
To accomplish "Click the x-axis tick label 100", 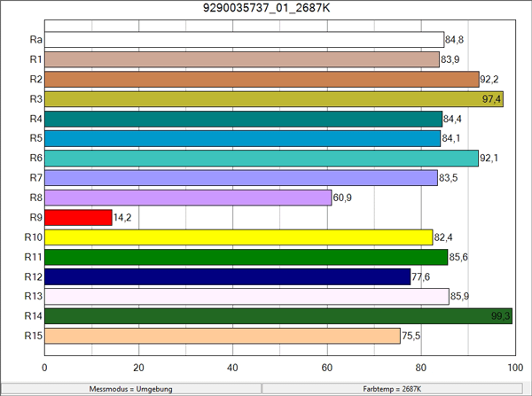I will [515, 368].
